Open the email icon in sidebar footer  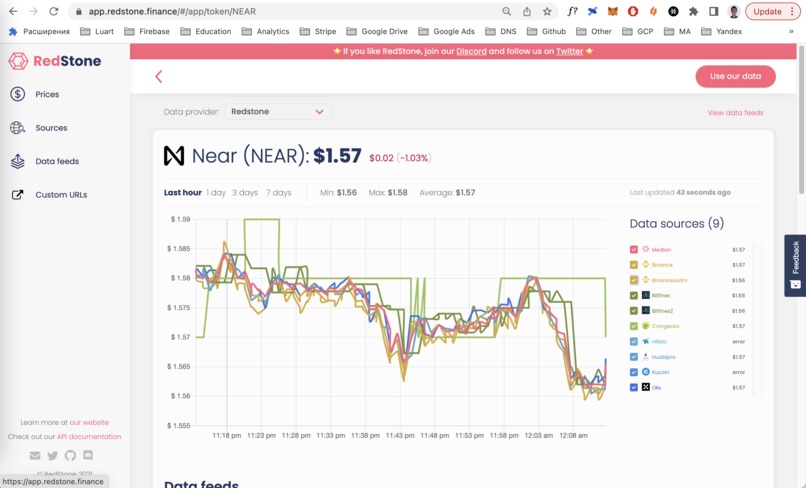point(35,455)
